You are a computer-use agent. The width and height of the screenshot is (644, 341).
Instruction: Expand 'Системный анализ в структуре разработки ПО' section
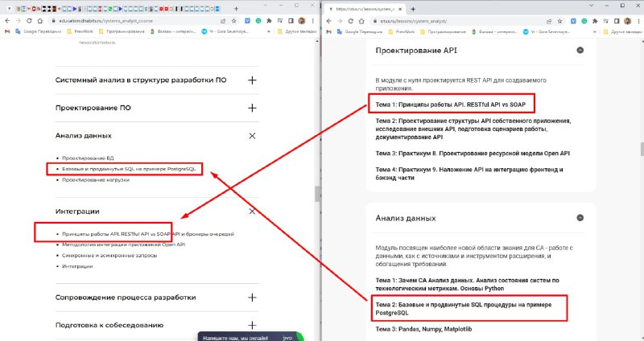click(x=252, y=80)
